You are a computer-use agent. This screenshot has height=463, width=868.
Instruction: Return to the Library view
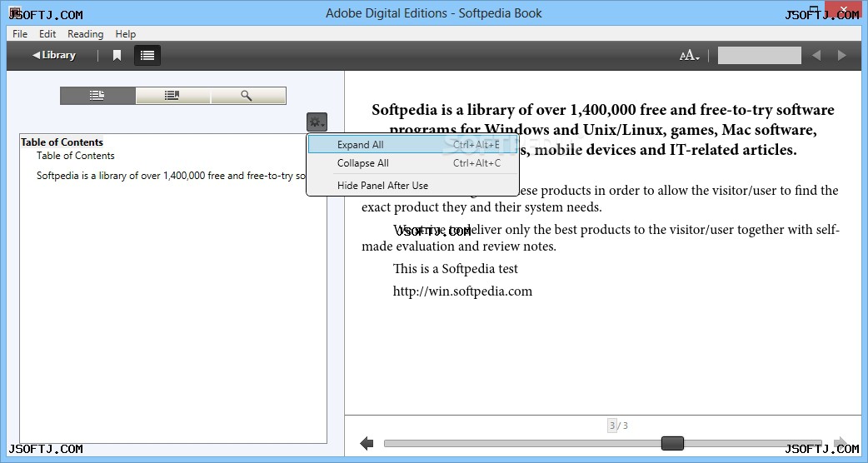click(53, 55)
